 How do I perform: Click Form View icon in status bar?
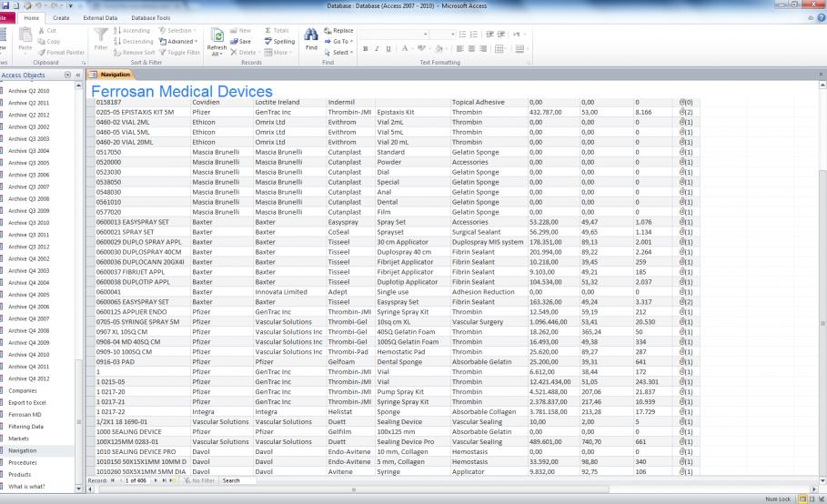(x=802, y=499)
